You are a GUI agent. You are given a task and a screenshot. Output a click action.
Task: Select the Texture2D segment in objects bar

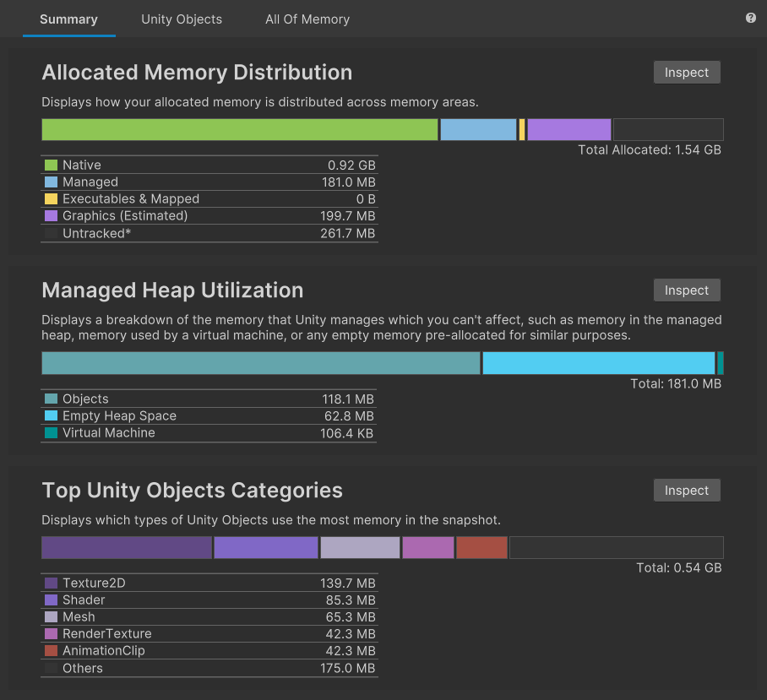[127, 548]
